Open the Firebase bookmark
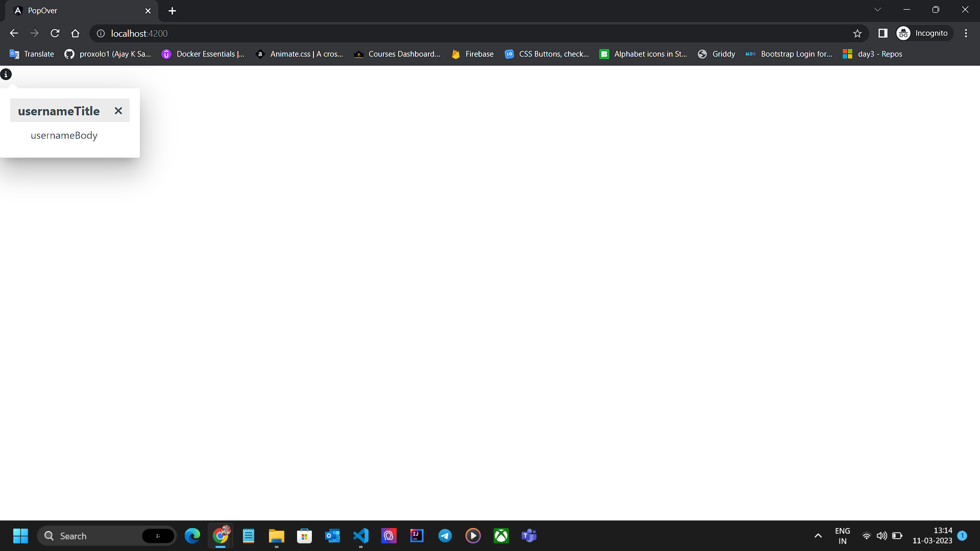 [473, 54]
